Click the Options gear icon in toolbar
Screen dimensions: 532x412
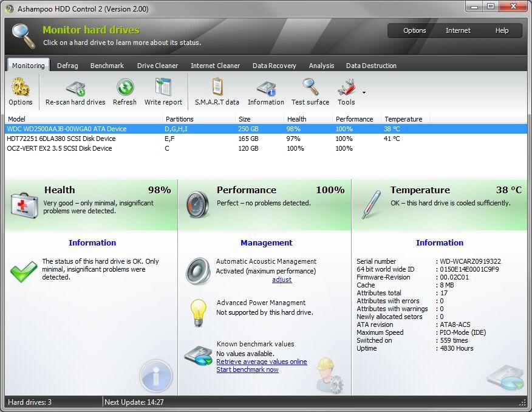[x=21, y=88]
